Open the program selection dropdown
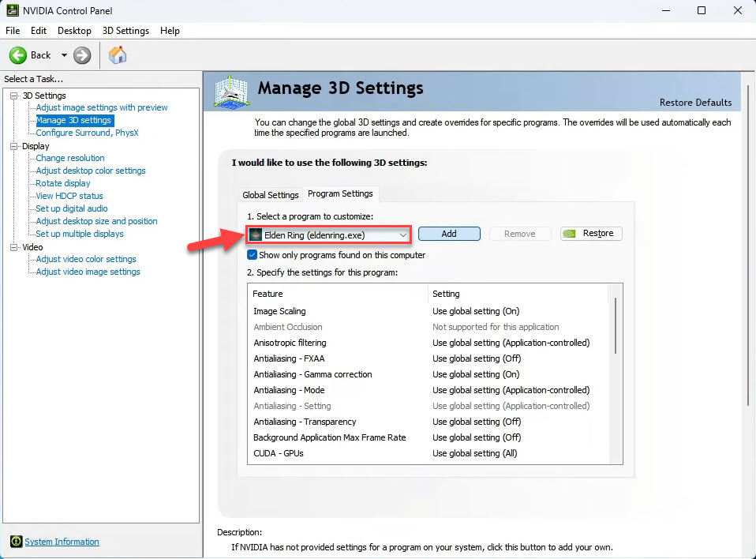Viewport: 756px width, 559px height. pos(402,234)
